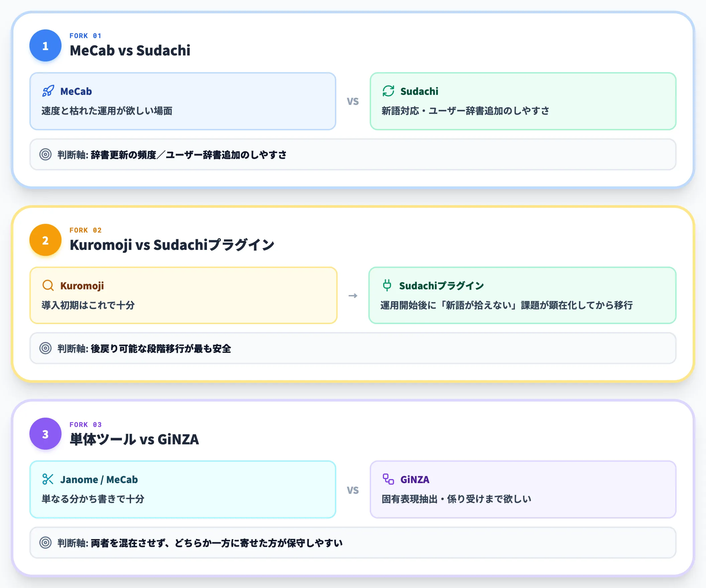
Task: Click the target icon in Fork 01 判断軸 row
Action: tap(45, 155)
